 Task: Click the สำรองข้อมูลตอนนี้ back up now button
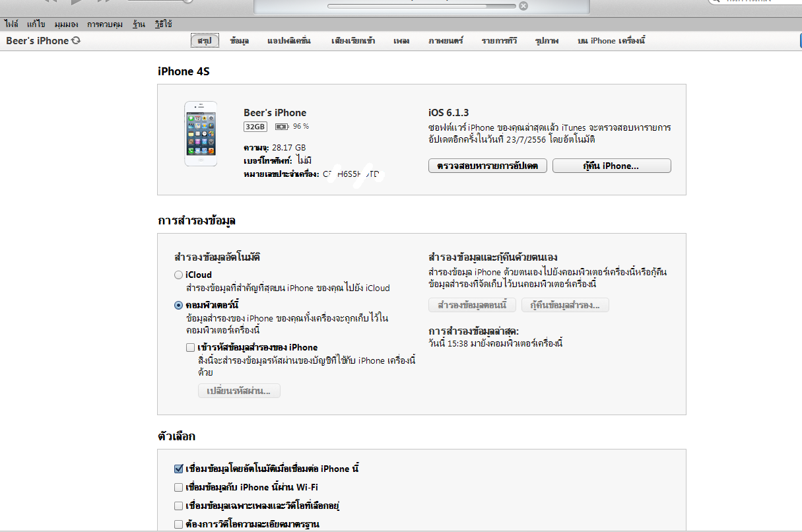472,305
